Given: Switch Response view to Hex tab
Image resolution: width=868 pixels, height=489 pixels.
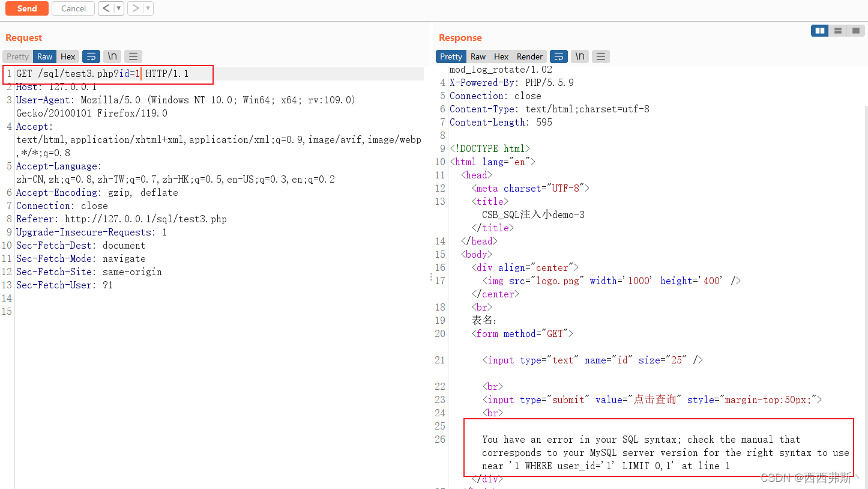Looking at the screenshot, I should click(501, 56).
